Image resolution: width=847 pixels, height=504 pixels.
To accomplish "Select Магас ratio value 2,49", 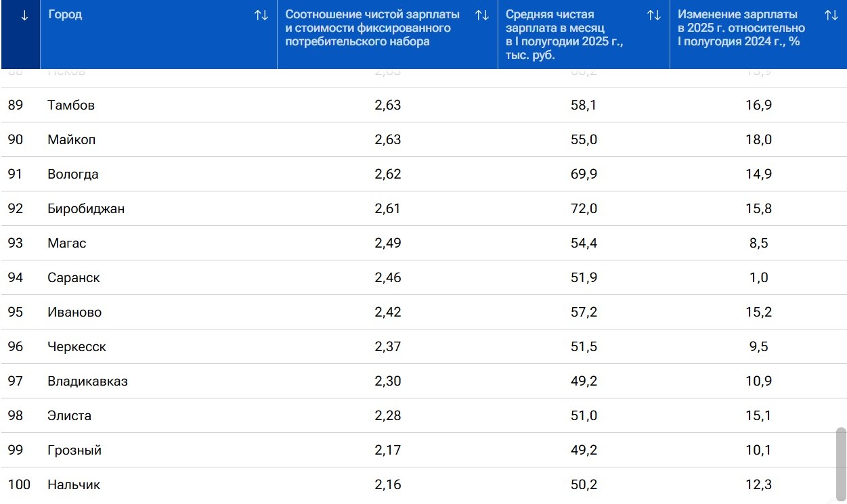I will [388, 244].
